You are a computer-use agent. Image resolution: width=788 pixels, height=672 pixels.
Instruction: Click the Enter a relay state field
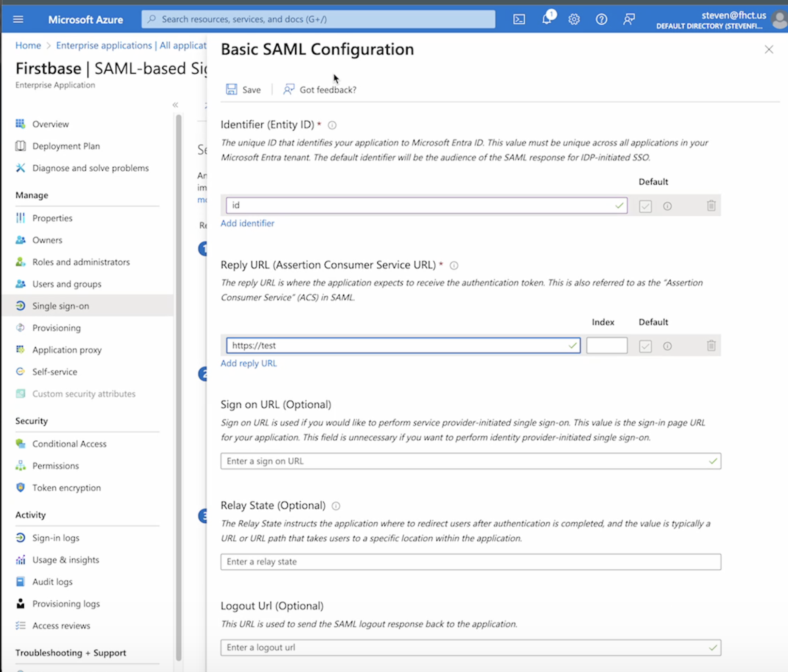click(471, 561)
